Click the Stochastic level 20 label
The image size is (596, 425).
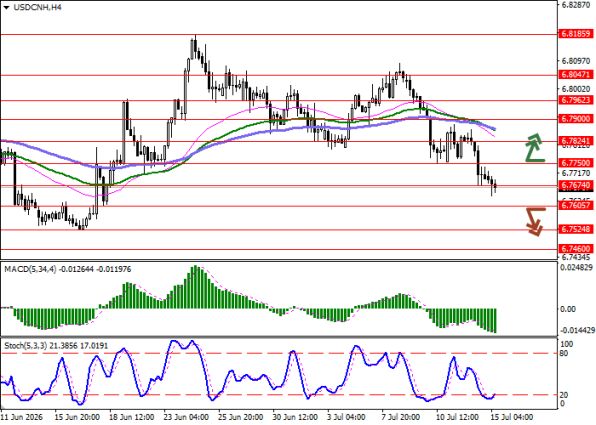tap(564, 395)
